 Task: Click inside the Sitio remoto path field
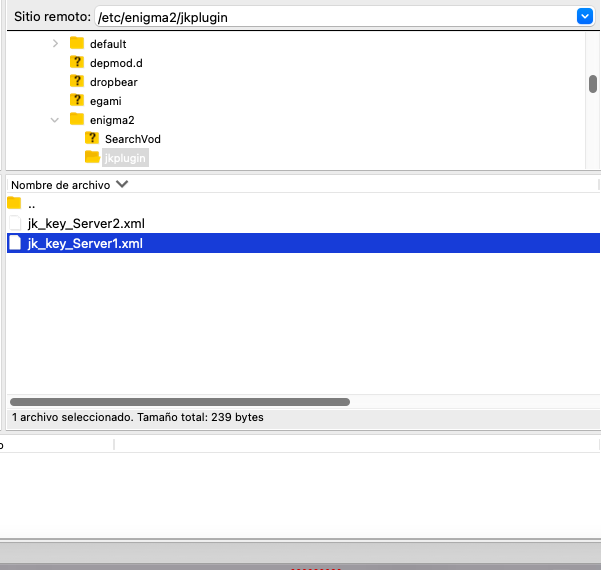click(330, 17)
